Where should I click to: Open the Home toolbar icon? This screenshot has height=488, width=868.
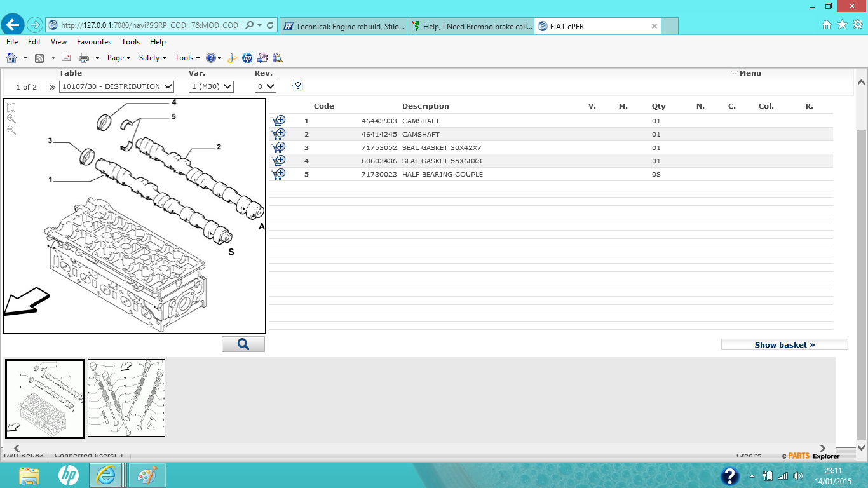(x=11, y=58)
